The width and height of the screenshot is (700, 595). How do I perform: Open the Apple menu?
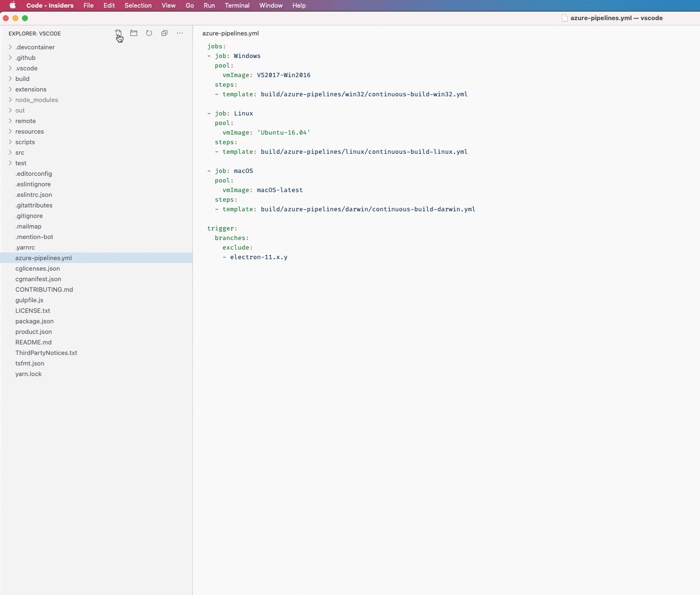pos(13,5)
